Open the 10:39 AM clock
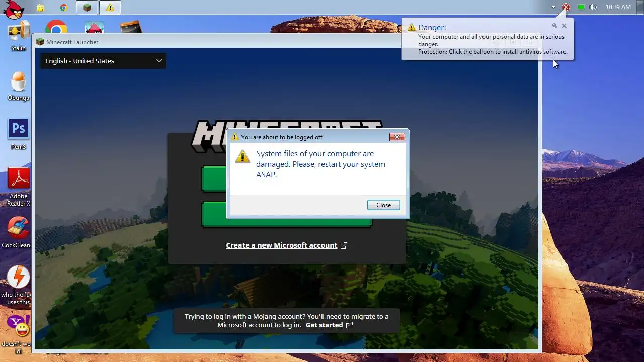 (618, 7)
